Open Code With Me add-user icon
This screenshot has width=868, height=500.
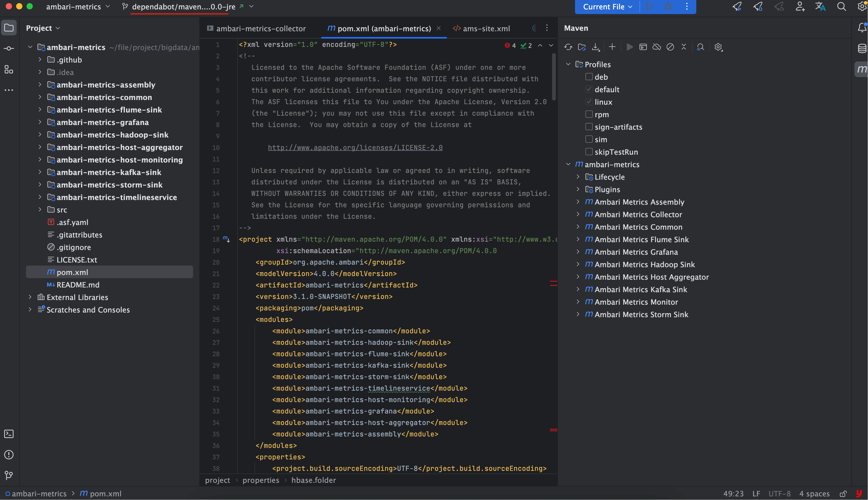800,7
